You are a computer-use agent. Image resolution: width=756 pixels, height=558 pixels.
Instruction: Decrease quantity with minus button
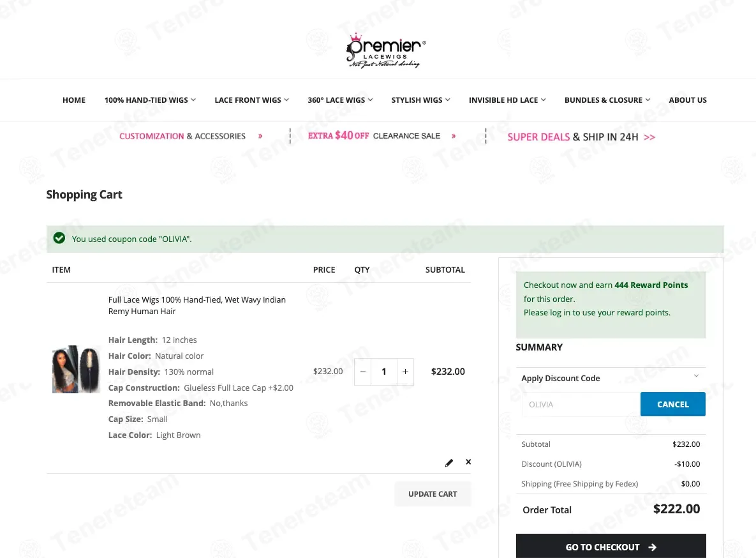point(362,372)
